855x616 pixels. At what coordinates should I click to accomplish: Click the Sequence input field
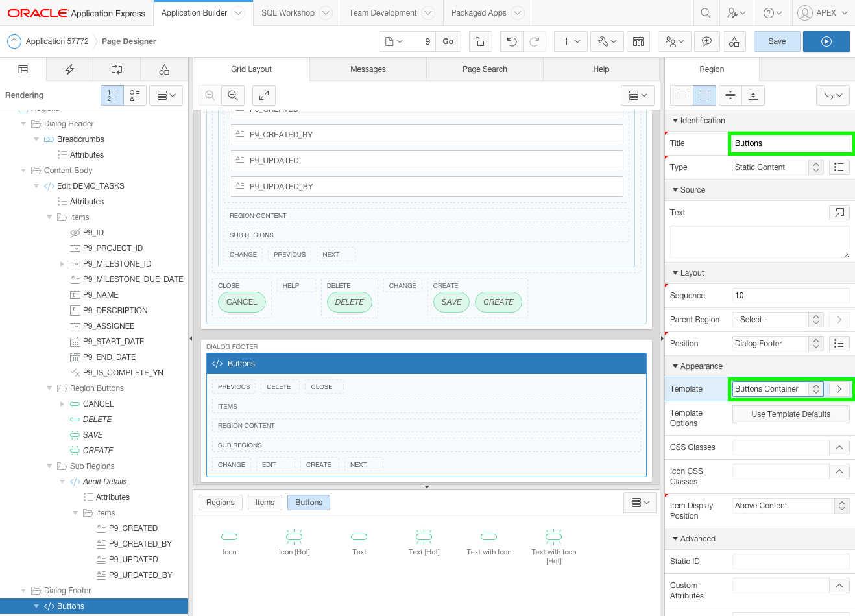pyautogui.click(x=790, y=296)
